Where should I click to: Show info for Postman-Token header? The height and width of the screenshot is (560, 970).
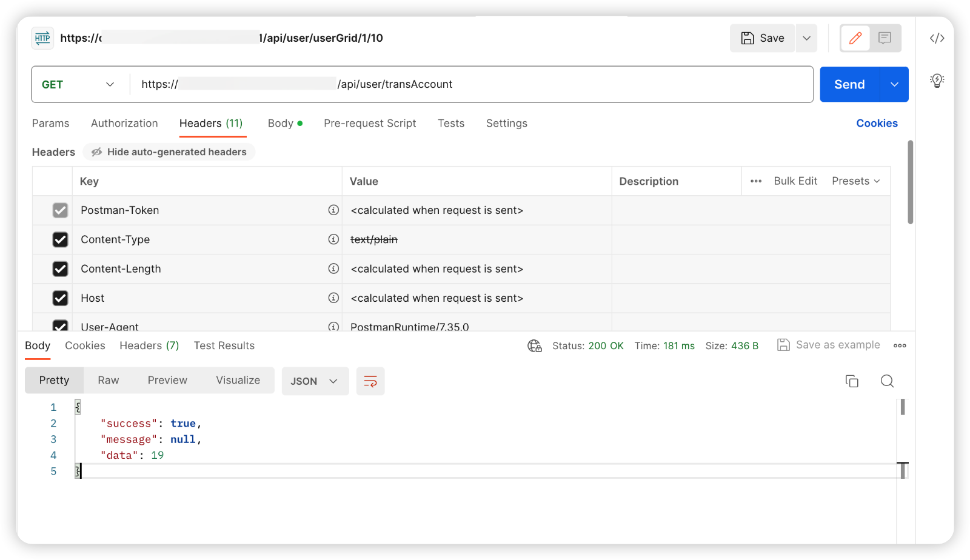pos(333,210)
